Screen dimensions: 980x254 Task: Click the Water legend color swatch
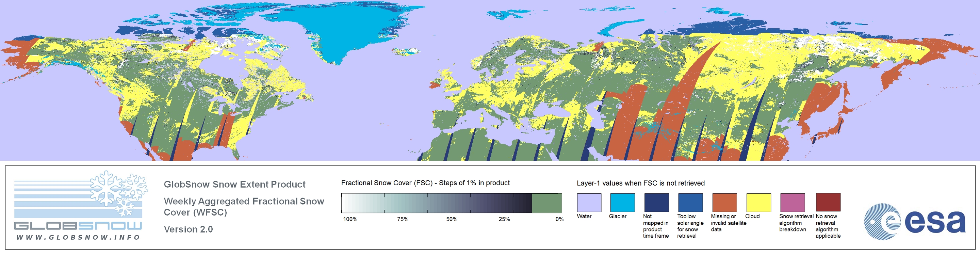(x=589, y=203)
